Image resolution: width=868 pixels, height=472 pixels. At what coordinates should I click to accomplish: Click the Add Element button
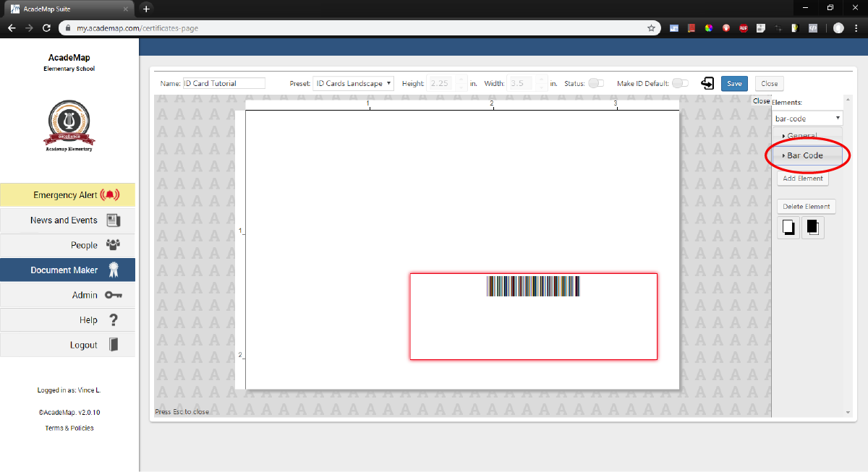click(x=803, y=179)
